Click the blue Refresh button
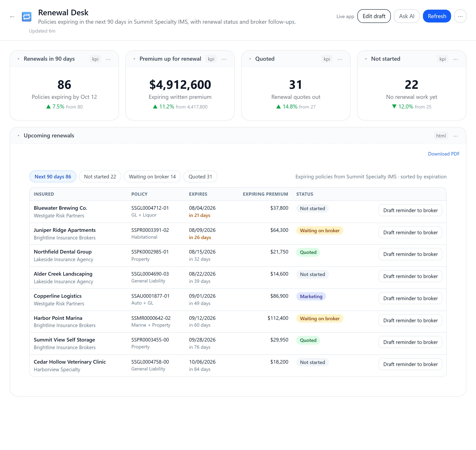Screen dimensions: 476x450 [437, 16]
